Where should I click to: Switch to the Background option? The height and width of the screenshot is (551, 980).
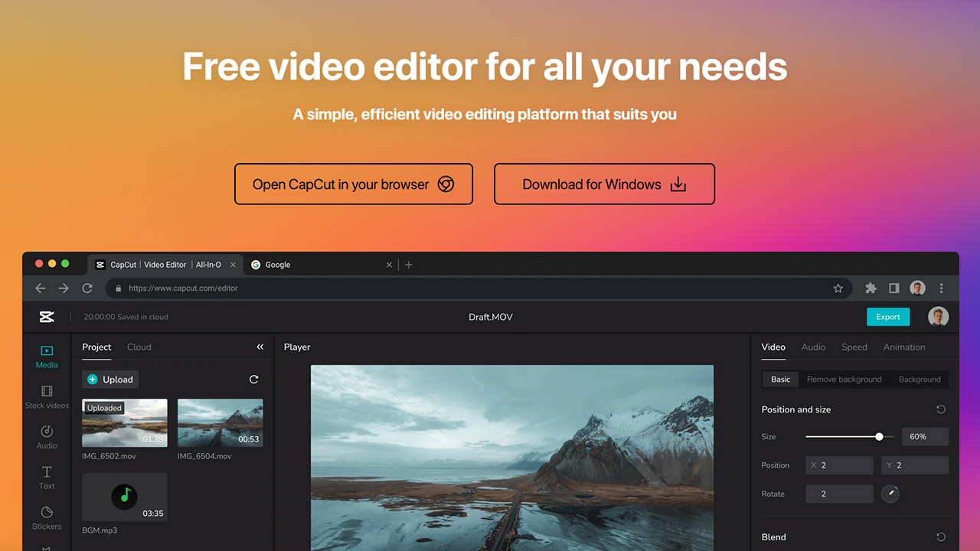point(920,379)
